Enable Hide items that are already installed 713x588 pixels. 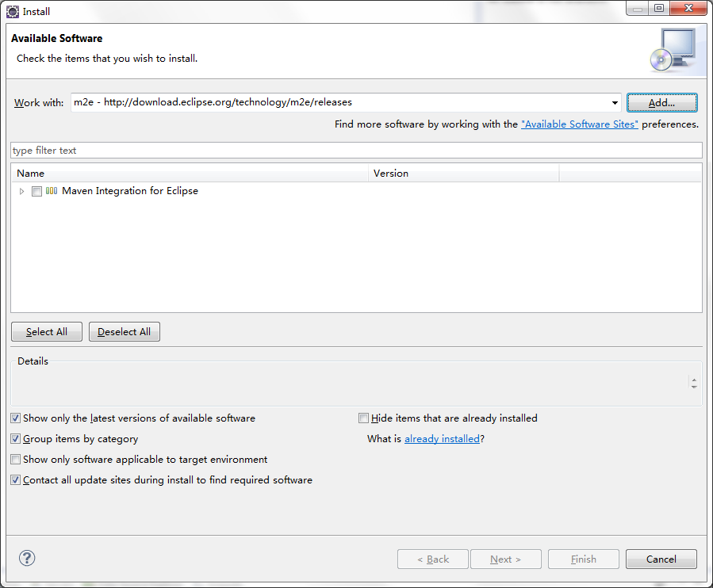(x=364, y=418)
